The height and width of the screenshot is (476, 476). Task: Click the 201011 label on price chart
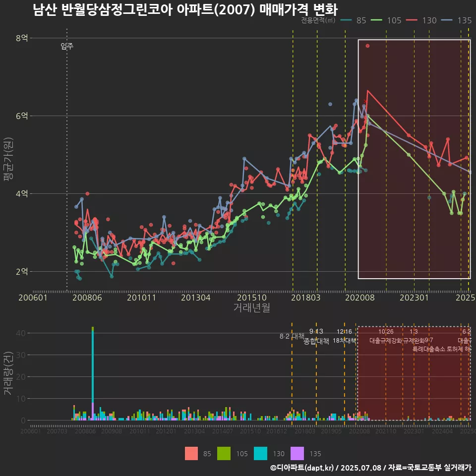tap(141, 297)
